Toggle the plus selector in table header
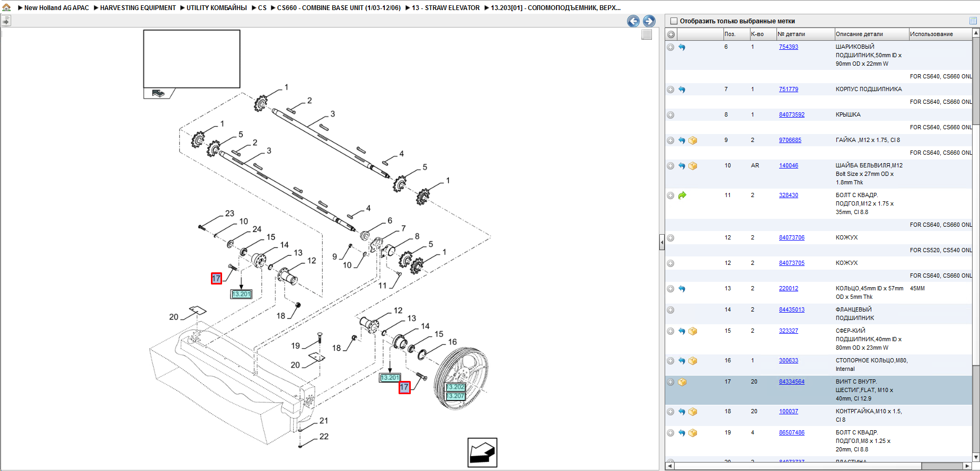 point(671,34)
